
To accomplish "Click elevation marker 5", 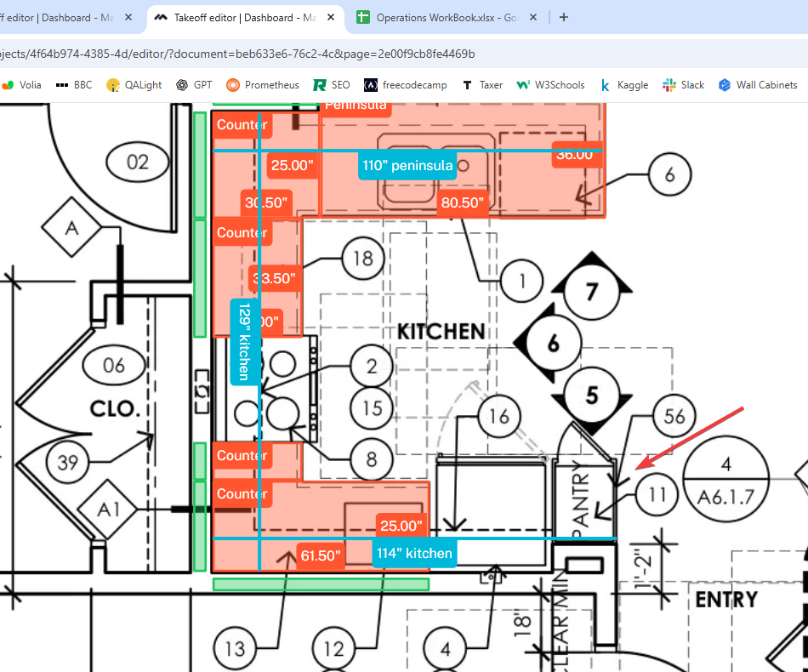I will click(x=592, y=396).
